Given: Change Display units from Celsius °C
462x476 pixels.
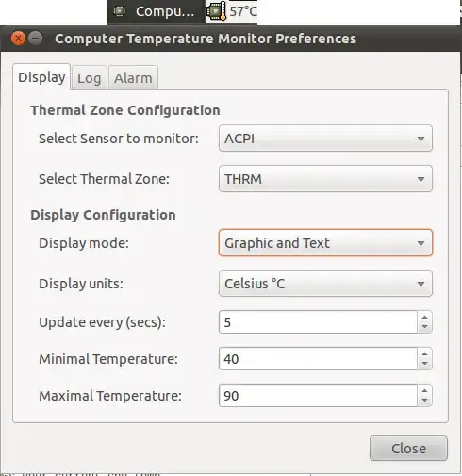Looking at the screenshot, I should [325, 284].
